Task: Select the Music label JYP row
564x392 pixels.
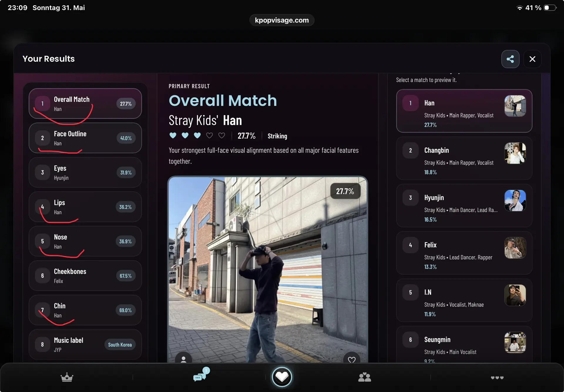Action: click(85, 344)
